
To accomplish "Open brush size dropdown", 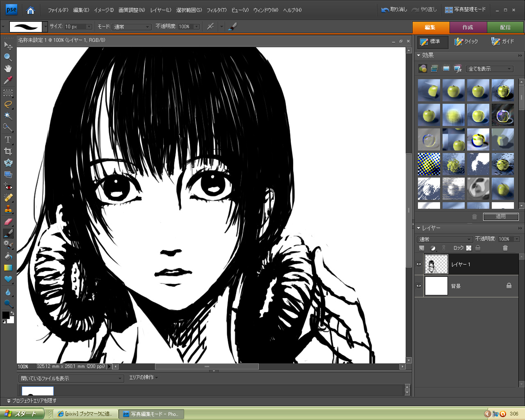I will click(89, 27).
